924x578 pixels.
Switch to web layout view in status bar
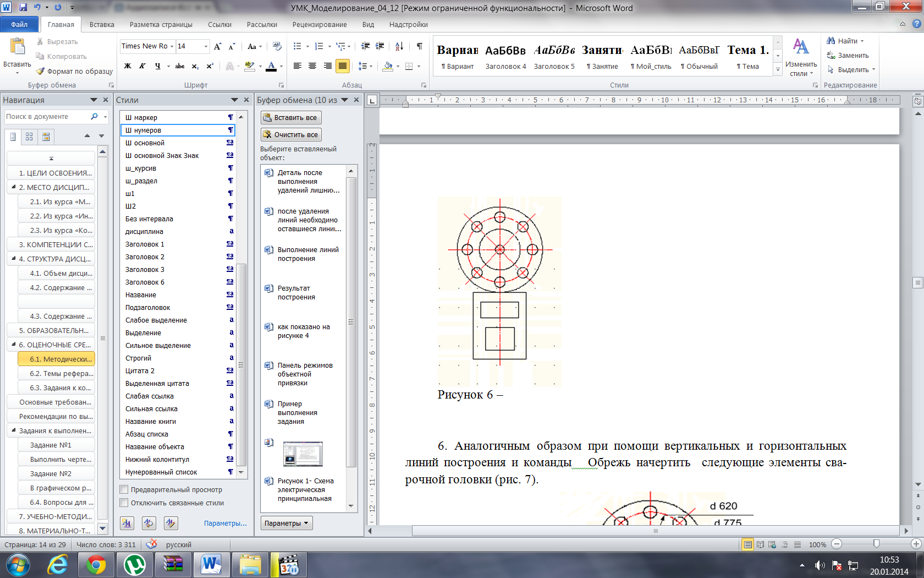[772, 544]
